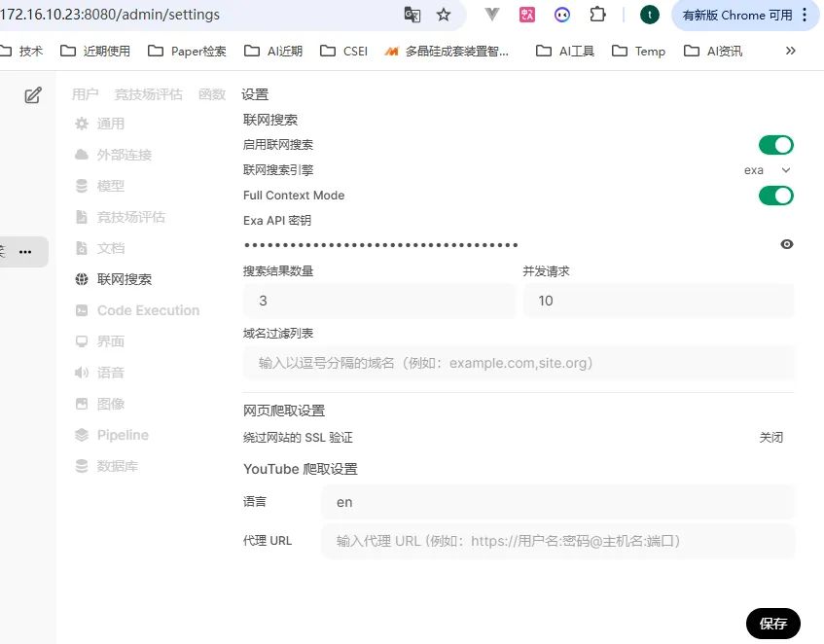Image resolution: width=824 pixels, height=644 pixels.
Task: Open 竞技场评估 sidebar settings section
Action: (x=120, y=217)
